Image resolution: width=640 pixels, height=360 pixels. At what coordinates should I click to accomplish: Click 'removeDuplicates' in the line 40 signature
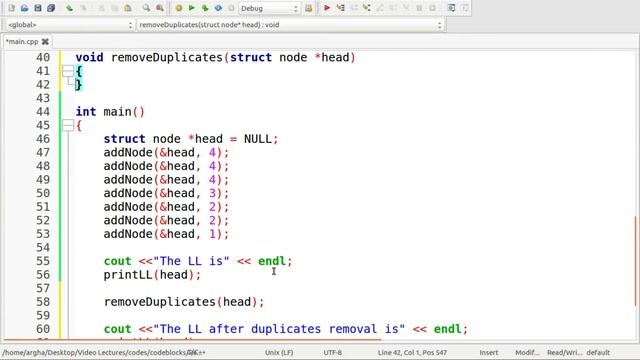(167, 58)
